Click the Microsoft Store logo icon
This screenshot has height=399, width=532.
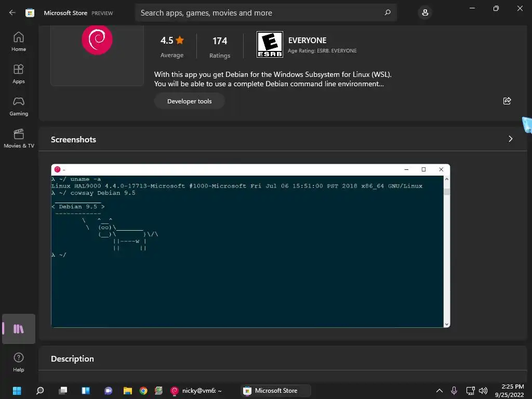[x=30, y=13]
